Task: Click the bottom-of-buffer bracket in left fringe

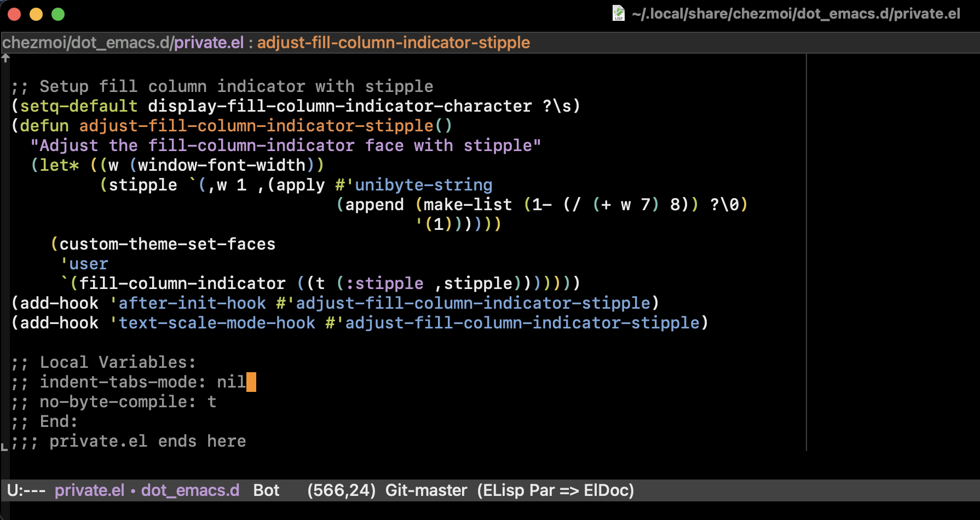Action: pyautogui.click(x=4, y=447)
